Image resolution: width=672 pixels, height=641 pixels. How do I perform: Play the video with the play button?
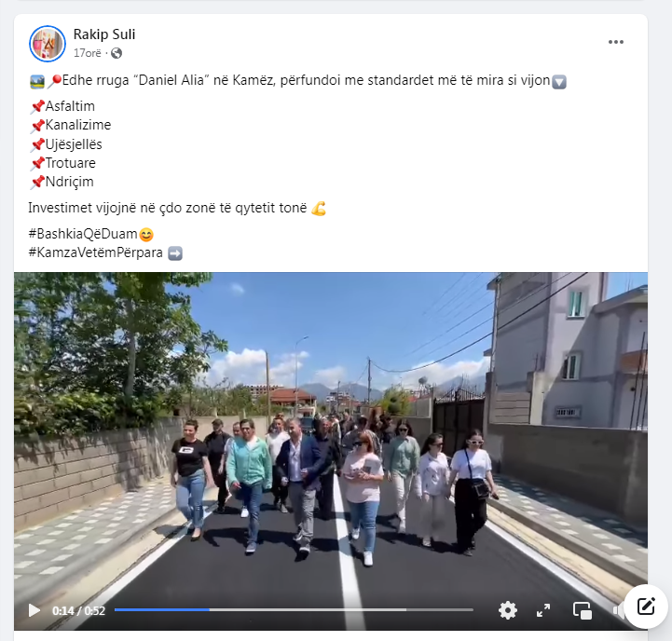pos(34,610)
